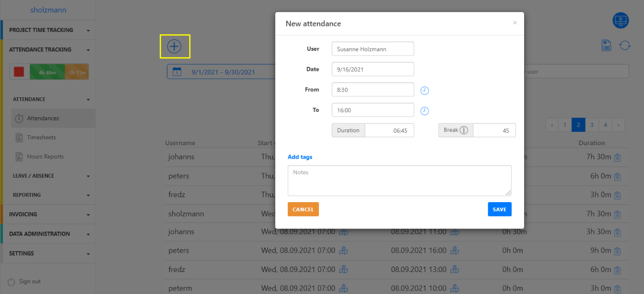Image resolution: width=644 pixels, height=294 pixels.
Task: Click the copy icon beside johanns 7h 30m duration
Action: tap(617, 157)
